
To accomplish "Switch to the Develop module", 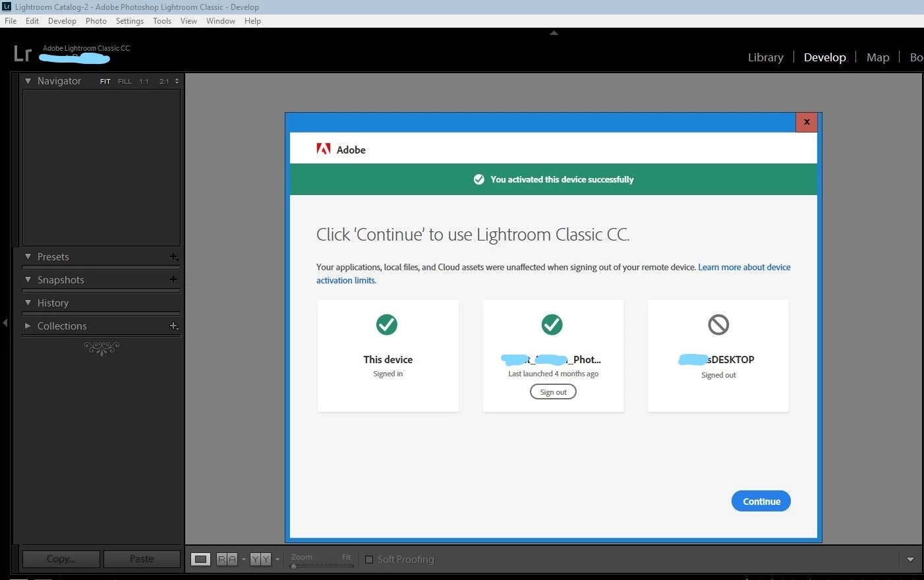I will coord(824,57).
